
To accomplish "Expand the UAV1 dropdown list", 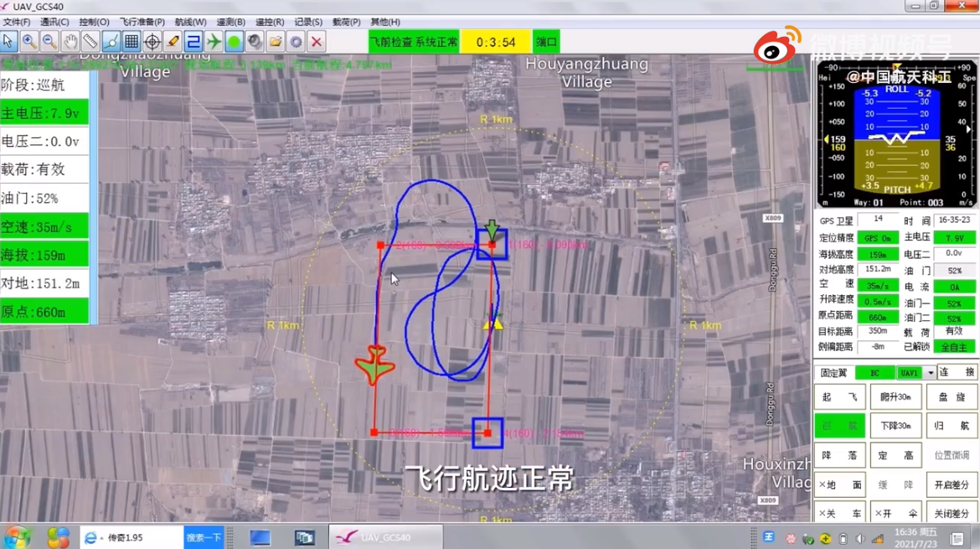I will tap(931, 372).
